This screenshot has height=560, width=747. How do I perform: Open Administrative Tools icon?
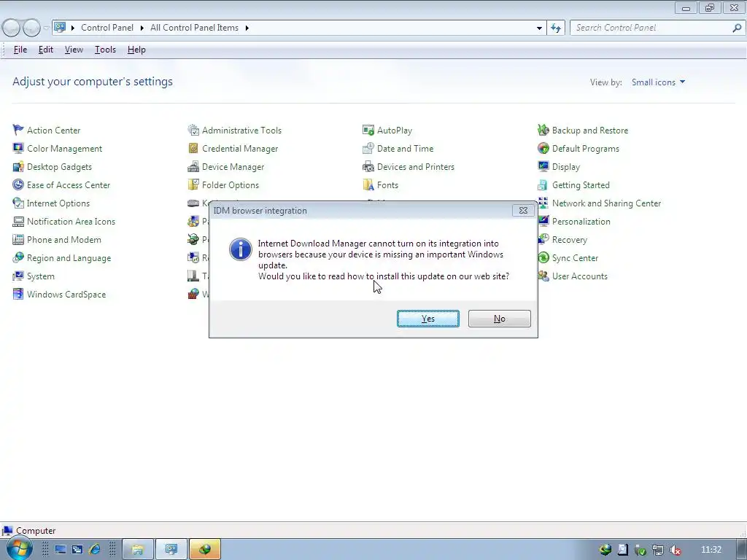[x=193, y=130]
